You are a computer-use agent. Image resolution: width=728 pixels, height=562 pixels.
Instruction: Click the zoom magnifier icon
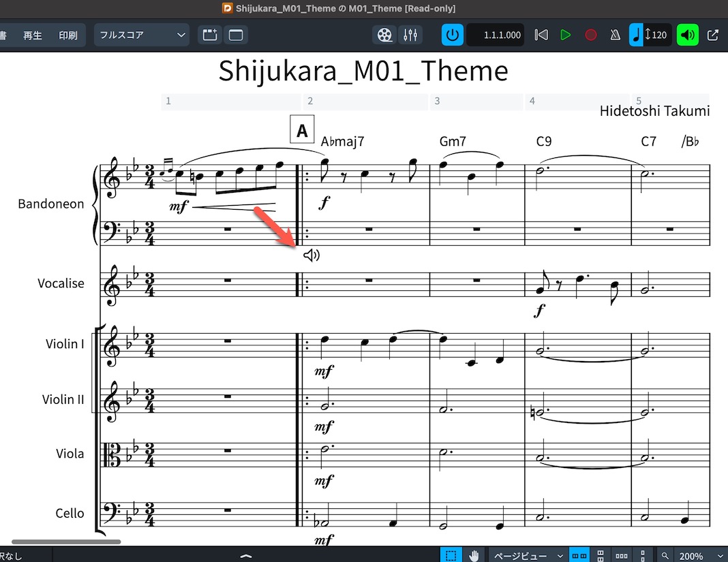(x=665, y=555)
